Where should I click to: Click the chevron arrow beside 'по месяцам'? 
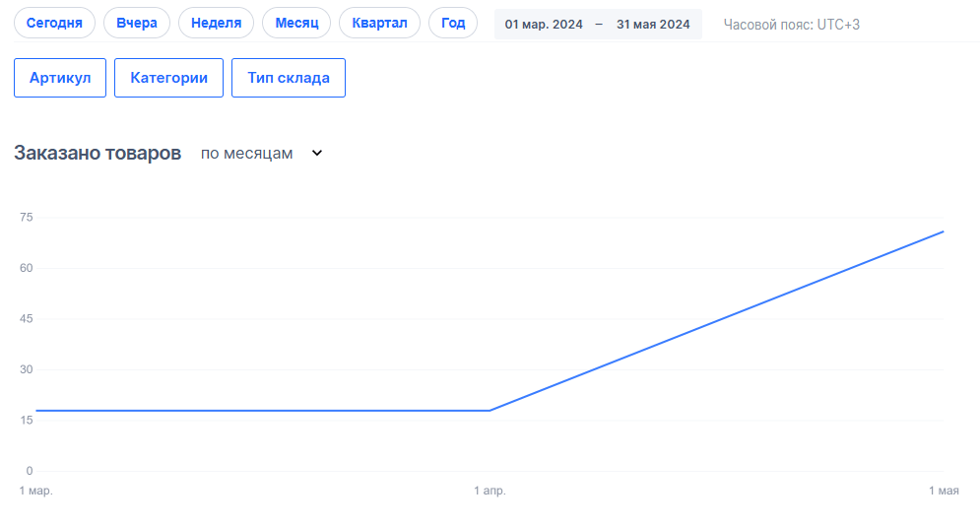point(317,154)
